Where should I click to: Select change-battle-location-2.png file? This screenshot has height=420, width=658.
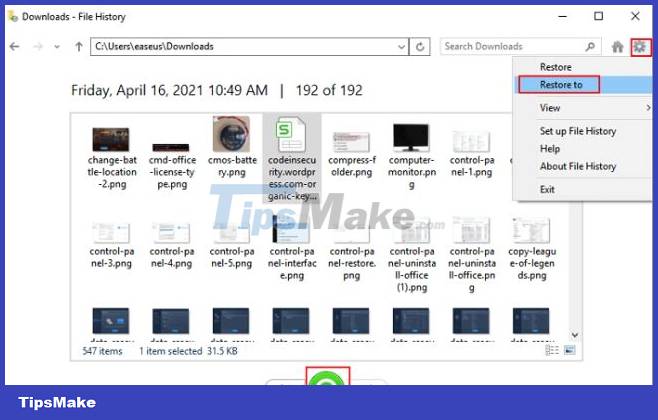pyautogui.click(x=112, y=158)
